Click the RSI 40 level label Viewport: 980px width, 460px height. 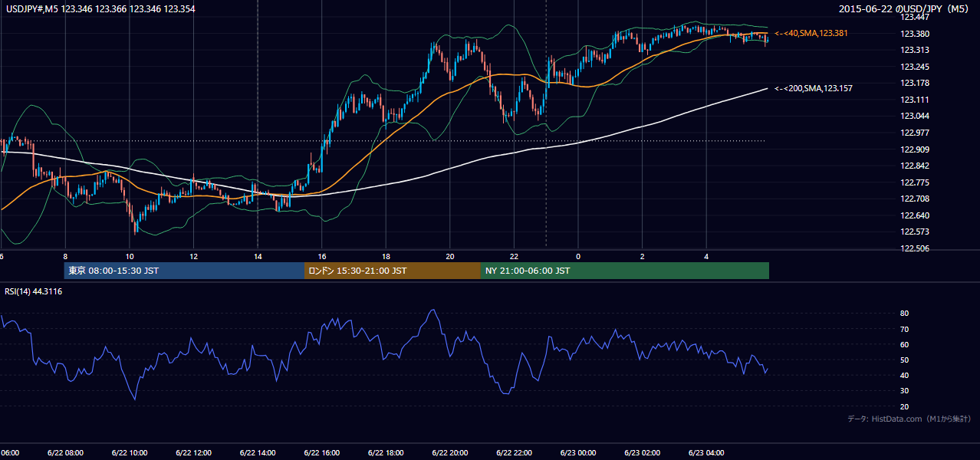point(905,375)
